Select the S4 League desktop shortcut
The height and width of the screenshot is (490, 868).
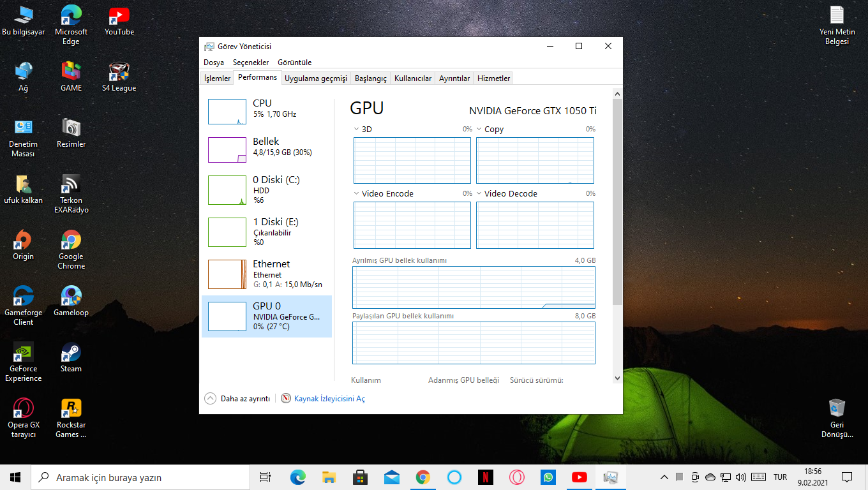pos(119,77)
